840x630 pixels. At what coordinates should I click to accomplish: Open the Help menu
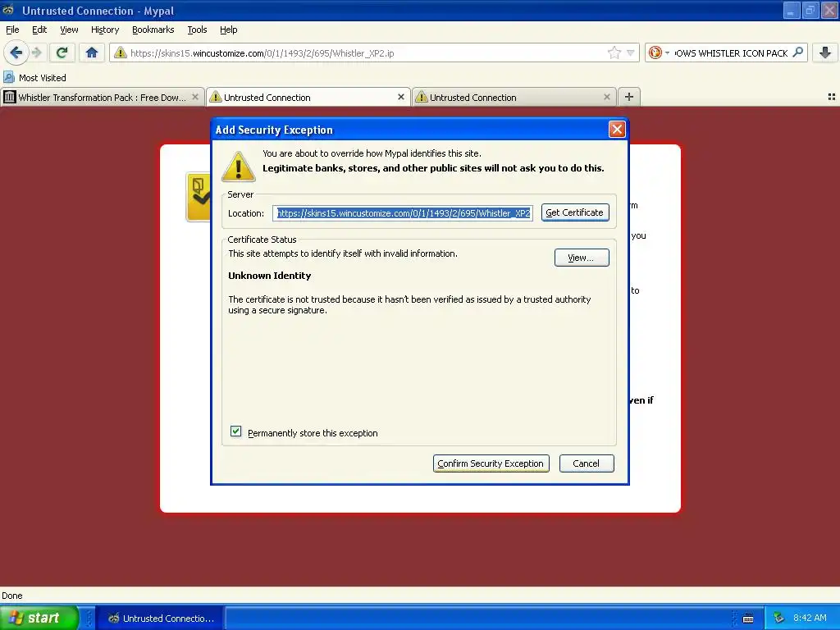click(229, 30)
